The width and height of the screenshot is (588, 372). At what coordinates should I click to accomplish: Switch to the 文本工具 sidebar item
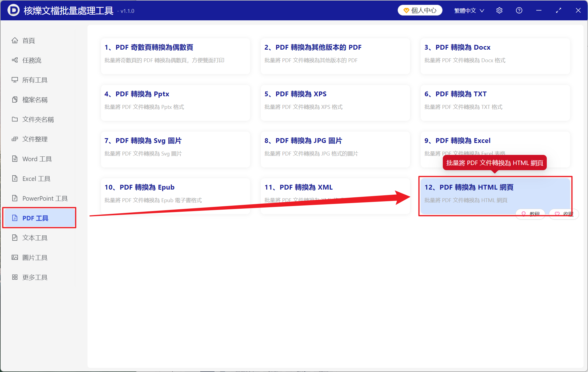(x=35, y=238)
